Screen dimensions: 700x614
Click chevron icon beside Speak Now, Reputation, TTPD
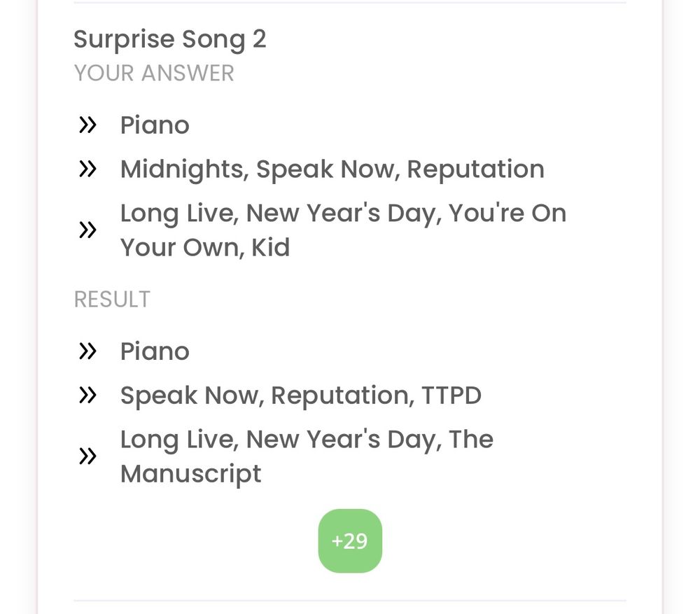[x=87, y=395]
